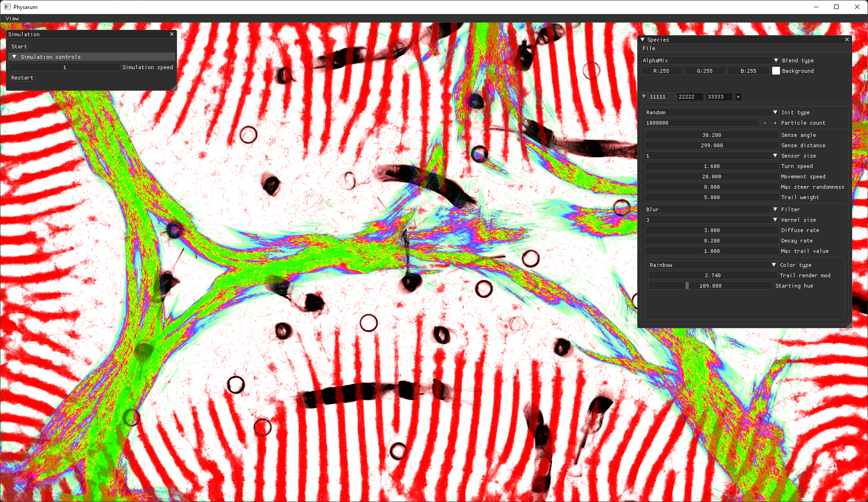Collapse the Species window title arrow
The height and width of the screenshot is (502, 868).
click(643, 40)
